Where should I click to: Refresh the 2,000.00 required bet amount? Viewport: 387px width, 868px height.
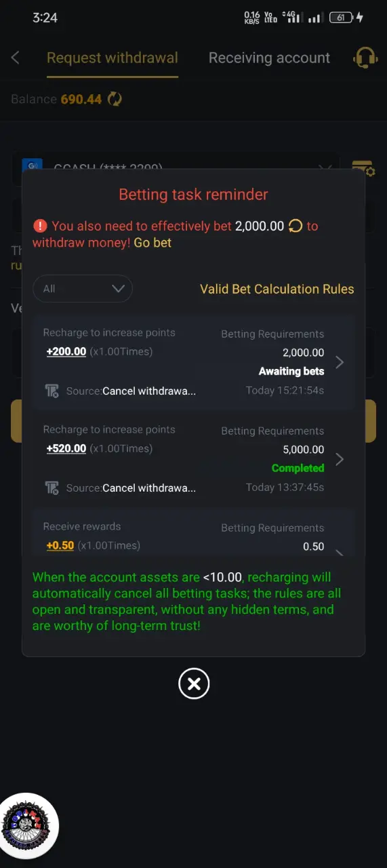(x=296, y=226)
